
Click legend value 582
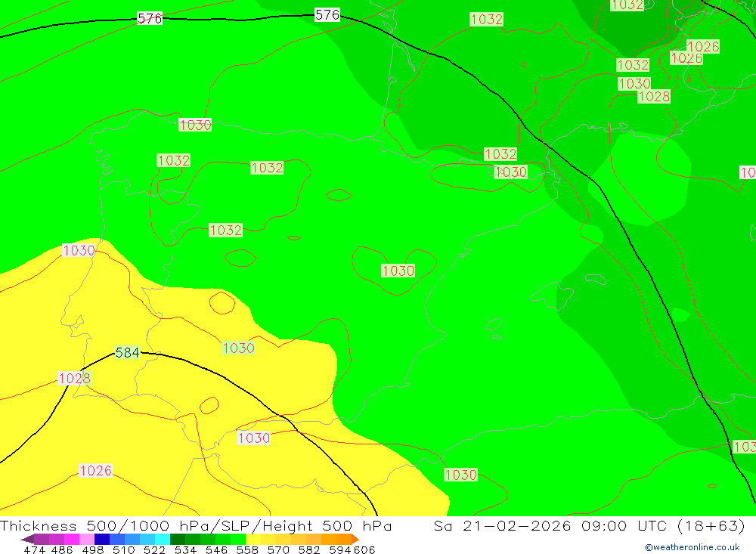coord(309,549)
